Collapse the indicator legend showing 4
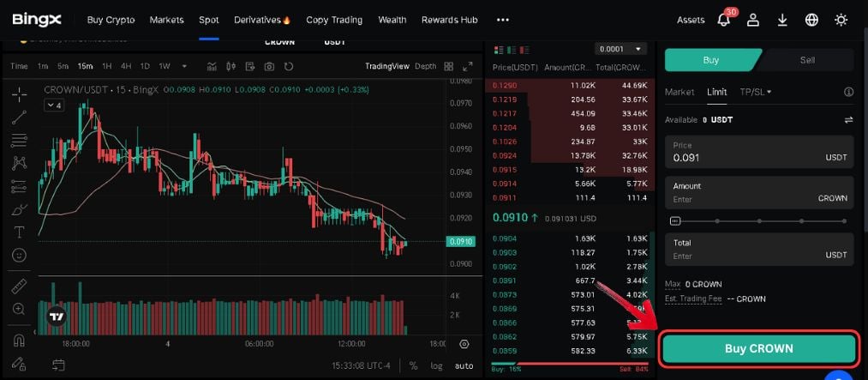 tap(54, 105)
